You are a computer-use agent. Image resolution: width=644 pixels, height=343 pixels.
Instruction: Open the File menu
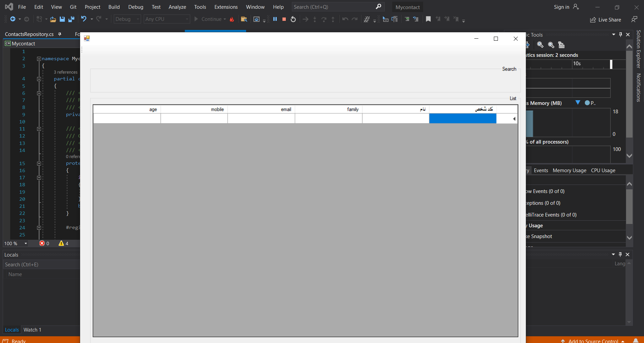(x=22, y=7)
